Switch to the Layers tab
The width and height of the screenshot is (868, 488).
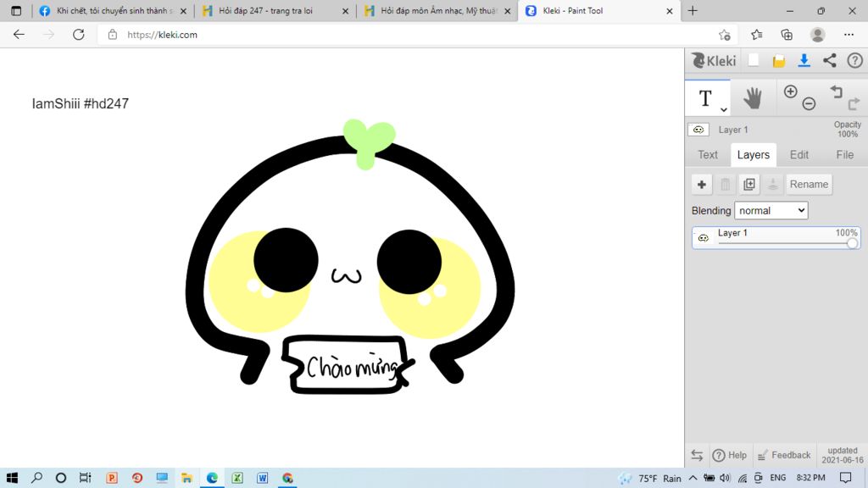point(754,155)
